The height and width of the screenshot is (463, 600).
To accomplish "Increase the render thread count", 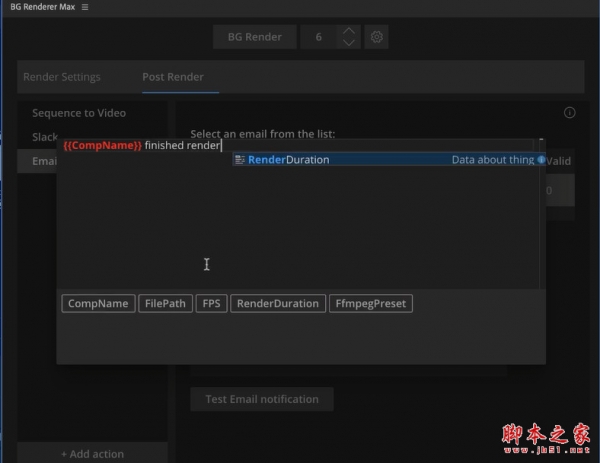I will tap(347, 31).
